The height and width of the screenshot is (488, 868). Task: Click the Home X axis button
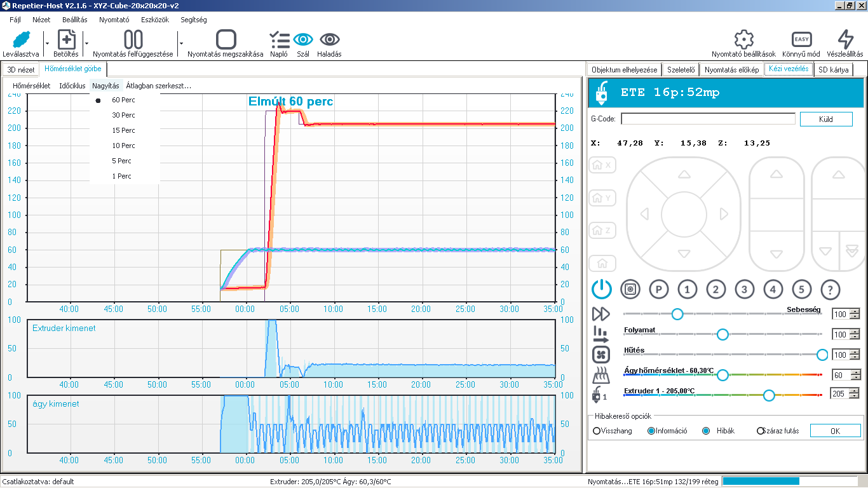pos(602,165)
